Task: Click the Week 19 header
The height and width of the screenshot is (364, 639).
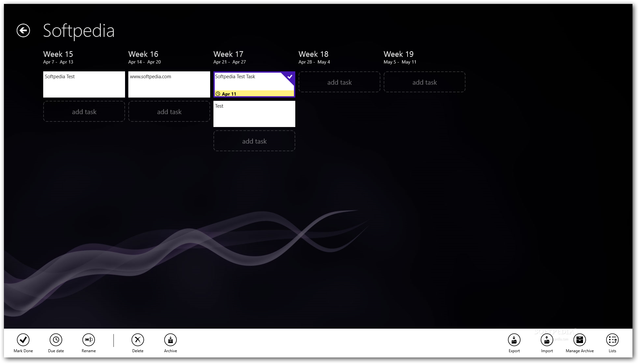Action: (399, 54)
